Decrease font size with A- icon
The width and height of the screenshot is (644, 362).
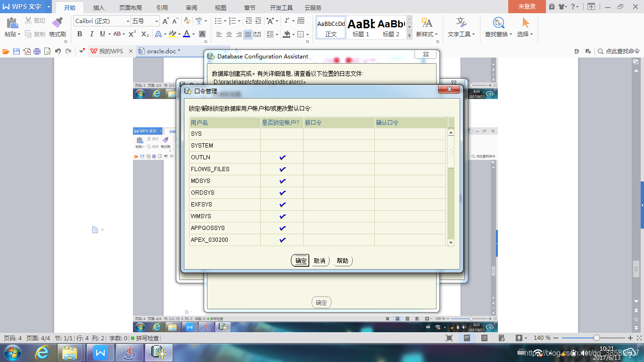175,21
